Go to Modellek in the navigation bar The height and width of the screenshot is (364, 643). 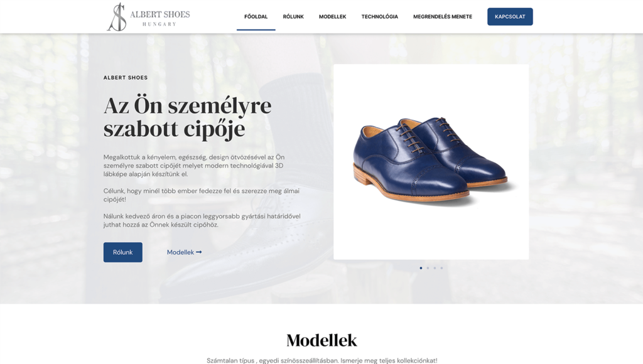(x=333, y=17)
